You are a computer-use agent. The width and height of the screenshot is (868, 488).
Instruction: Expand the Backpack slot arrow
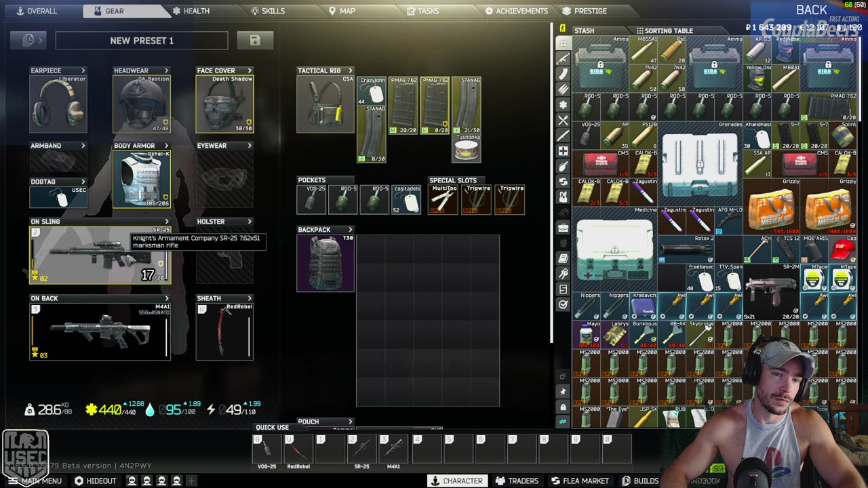coord(351,230)
